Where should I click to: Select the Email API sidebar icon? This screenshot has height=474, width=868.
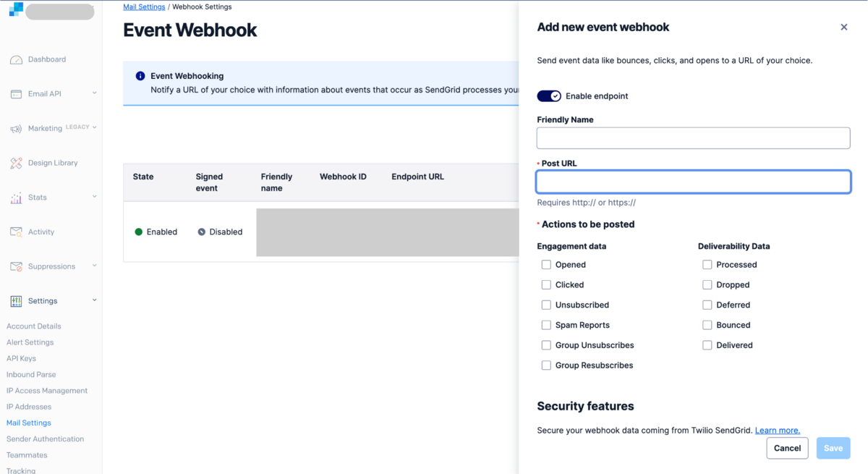[x=16, y=93]
